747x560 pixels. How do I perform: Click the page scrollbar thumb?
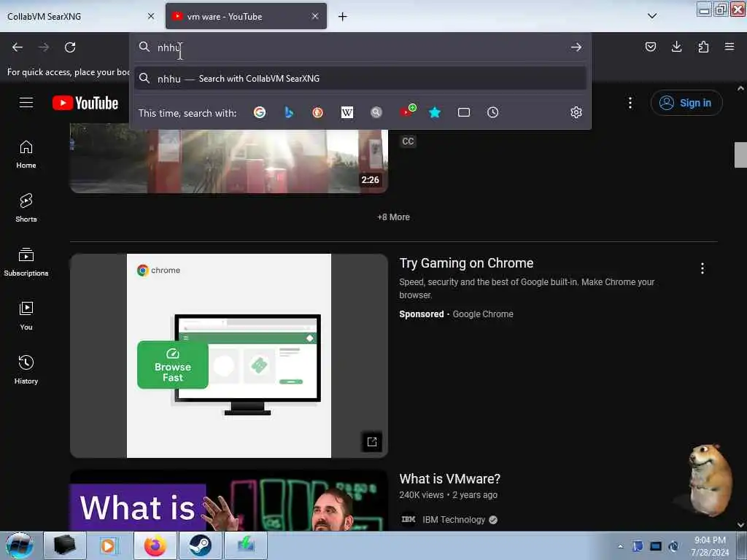[x=740, y=155]
